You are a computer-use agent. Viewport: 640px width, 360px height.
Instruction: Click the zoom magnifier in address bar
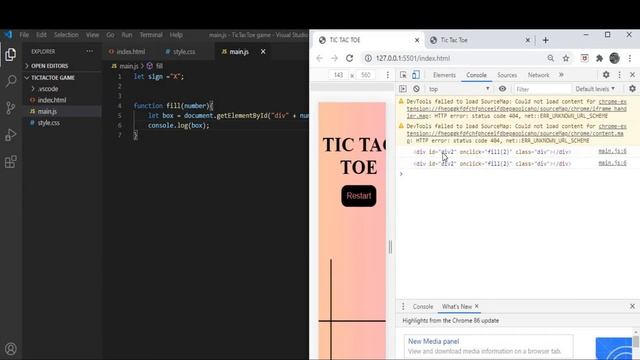tap(551, 58)
